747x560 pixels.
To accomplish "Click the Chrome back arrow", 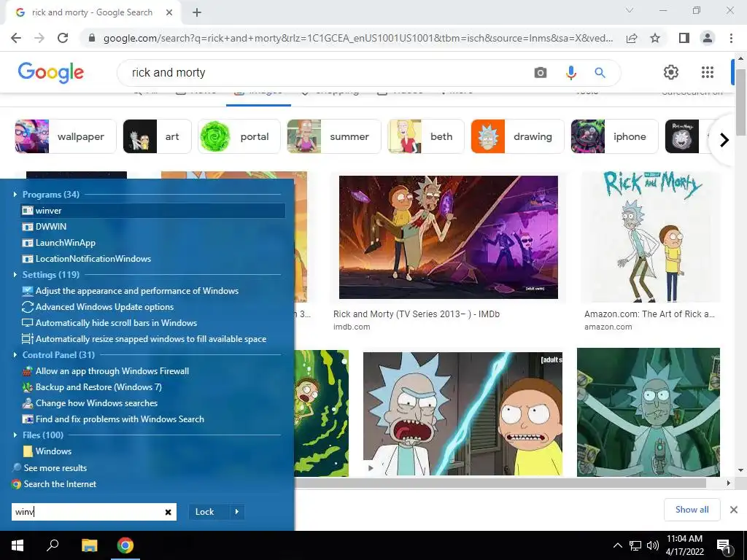I will [x=16, y=38].
